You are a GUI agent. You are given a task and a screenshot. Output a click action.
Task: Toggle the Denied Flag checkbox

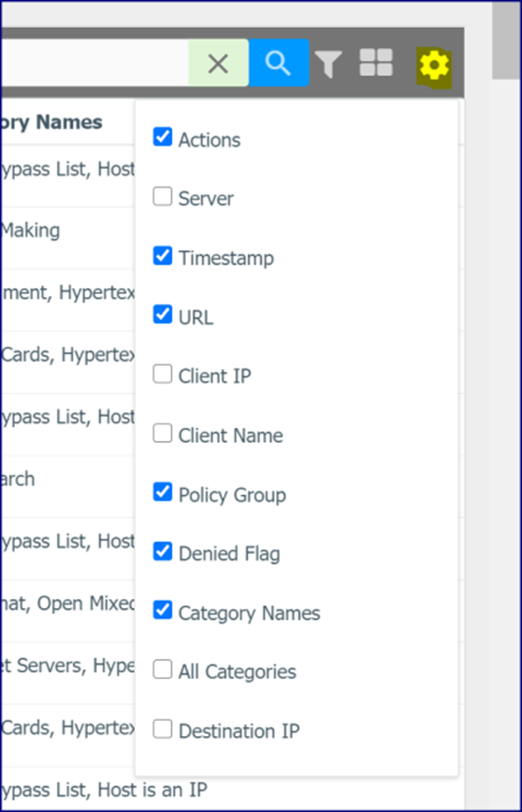[x=163, y=551]
